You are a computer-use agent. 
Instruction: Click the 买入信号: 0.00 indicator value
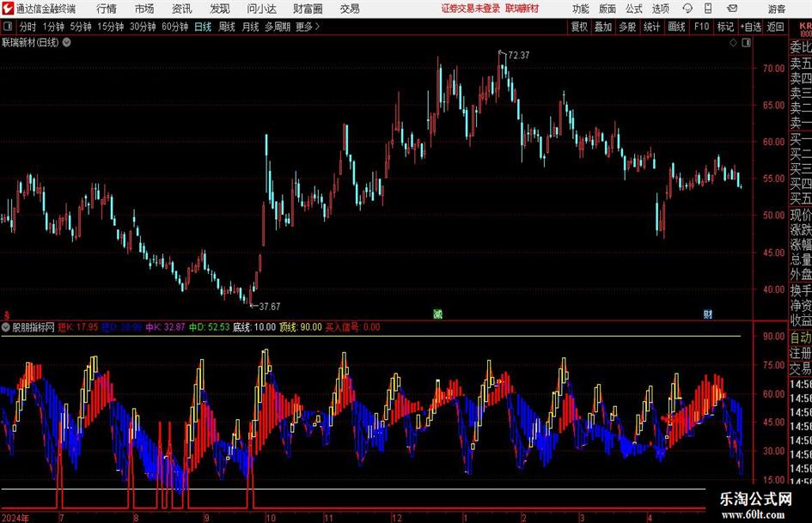(x=352, y=327)
